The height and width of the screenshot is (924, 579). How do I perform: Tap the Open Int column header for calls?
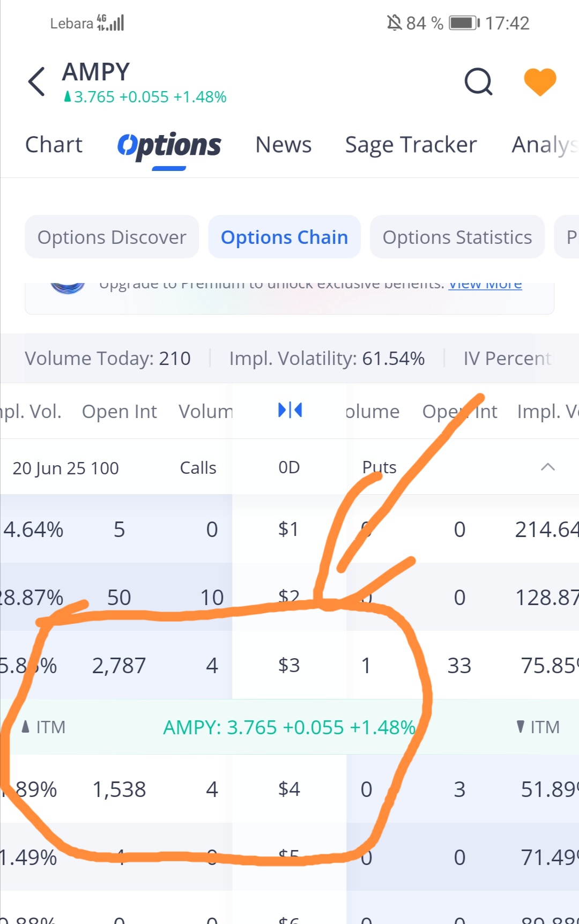(x=119, y=411)
